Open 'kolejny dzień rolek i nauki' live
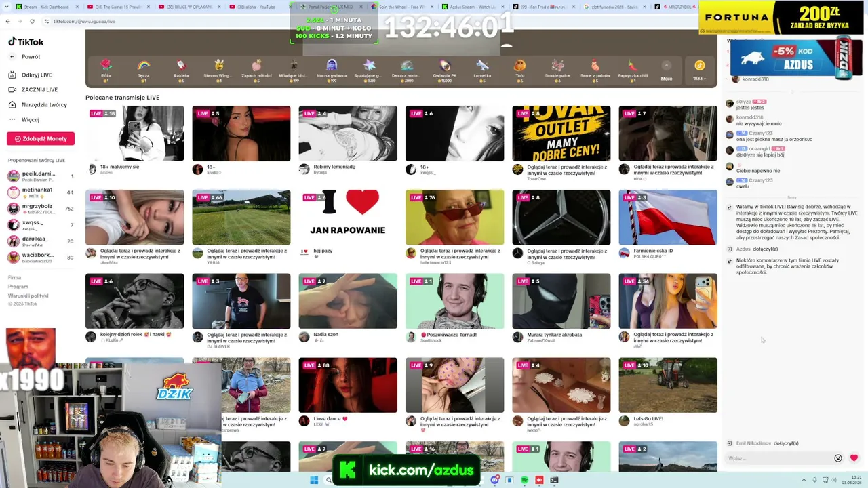Screen dimensions: 868x488 point(134,302)
